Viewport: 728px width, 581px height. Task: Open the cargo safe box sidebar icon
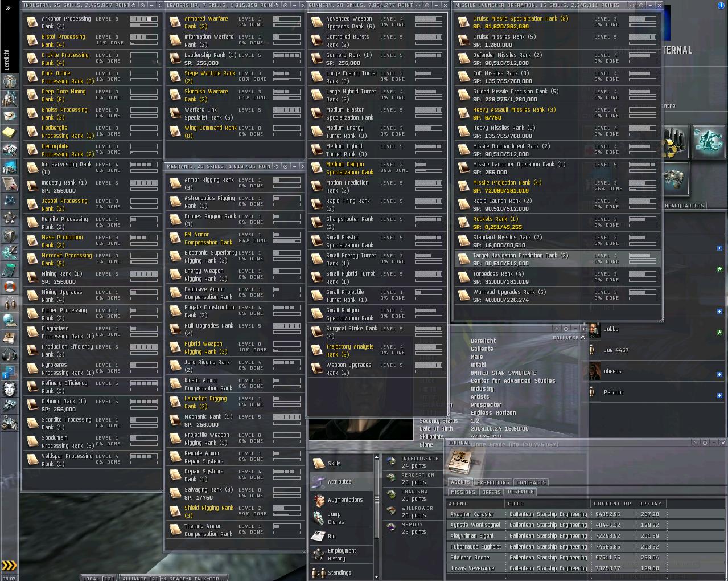(x=9, y=235)
